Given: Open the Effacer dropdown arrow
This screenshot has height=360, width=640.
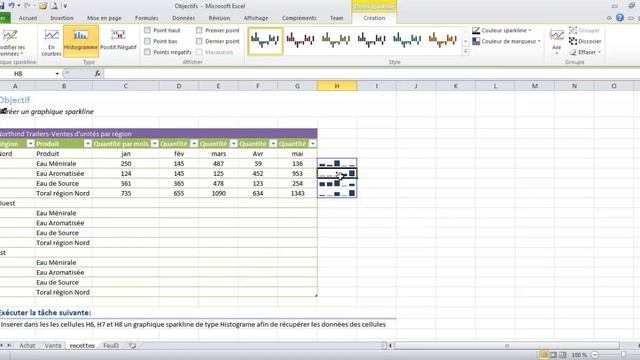Looking at the screenshot, I should pyautogui.click(x=599, y=52).
